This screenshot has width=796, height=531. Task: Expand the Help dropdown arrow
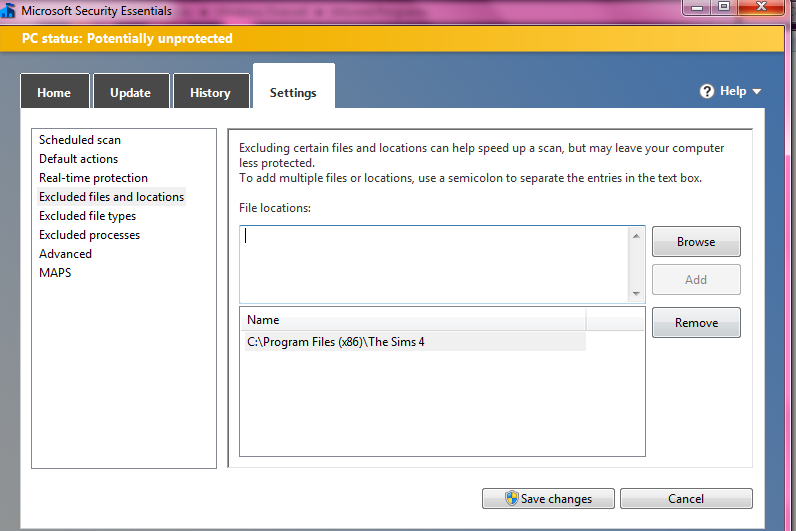tap(756, 92)
